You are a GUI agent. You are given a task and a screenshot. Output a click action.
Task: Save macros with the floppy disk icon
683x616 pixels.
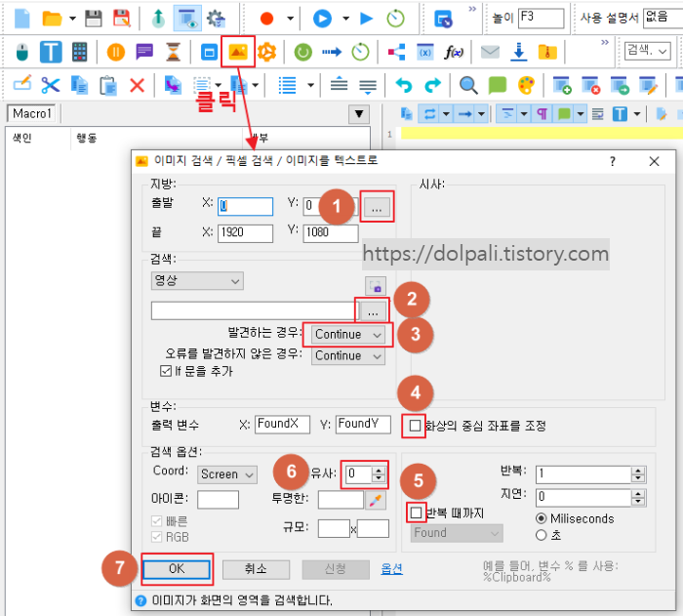[94, 19]
